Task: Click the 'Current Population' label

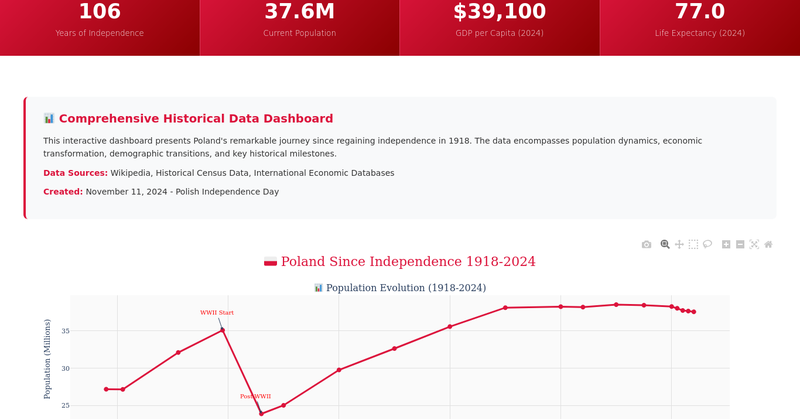Action: coord(299,33)
